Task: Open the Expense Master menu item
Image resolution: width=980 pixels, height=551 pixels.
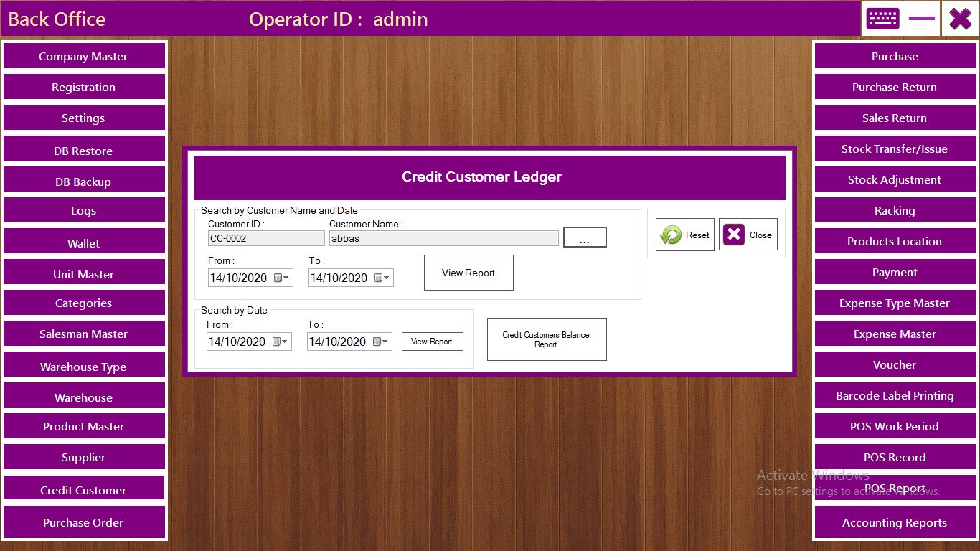Action: (x=895, y=334)
